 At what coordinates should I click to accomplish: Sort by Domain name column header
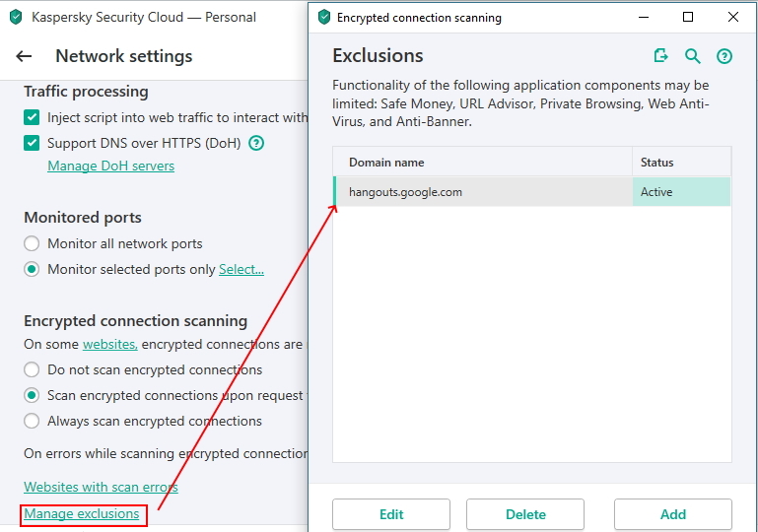pyautogui.click(x=482, y=162)
